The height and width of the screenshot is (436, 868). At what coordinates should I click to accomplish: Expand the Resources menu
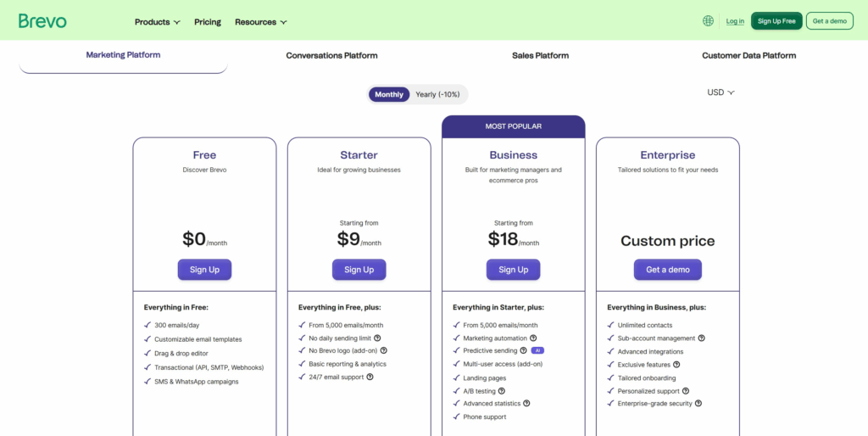click(260, 22)
